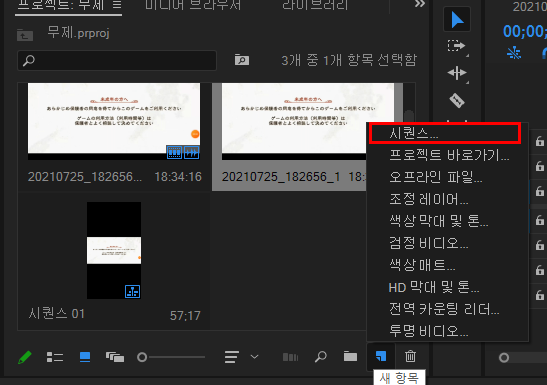Expand sort options chevron

click(255, 357)
